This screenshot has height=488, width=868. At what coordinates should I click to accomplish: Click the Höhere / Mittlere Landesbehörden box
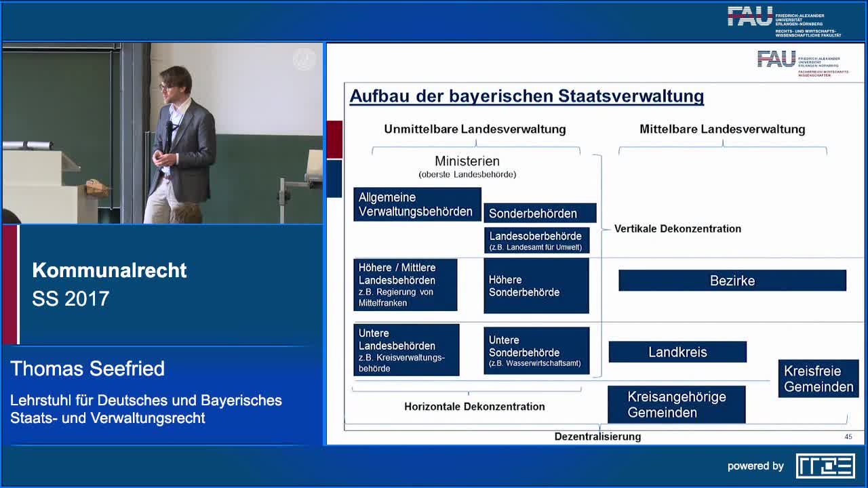(405, 285)
